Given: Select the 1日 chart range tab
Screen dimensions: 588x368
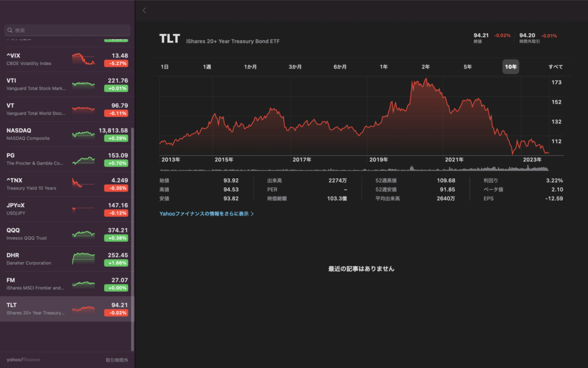Looking at the screenshot, I should click(165, 67).
